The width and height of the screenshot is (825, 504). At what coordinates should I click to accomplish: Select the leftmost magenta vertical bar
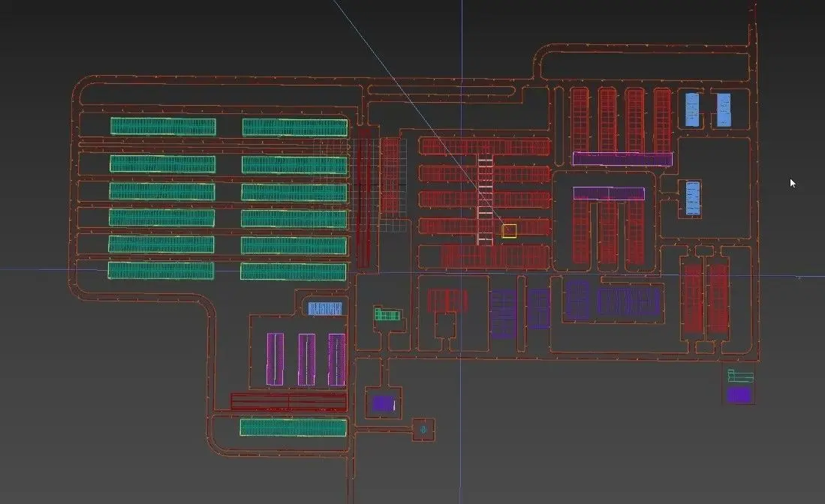[276, 359]
